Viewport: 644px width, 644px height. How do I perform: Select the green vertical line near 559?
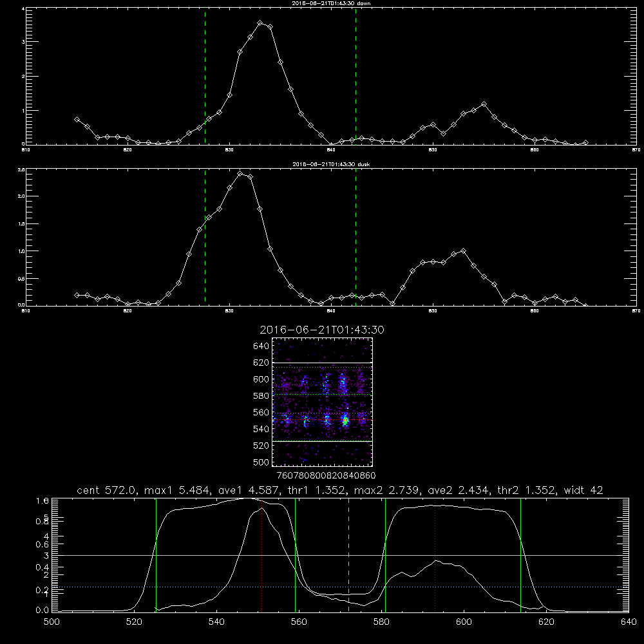[x=296, y=555]
